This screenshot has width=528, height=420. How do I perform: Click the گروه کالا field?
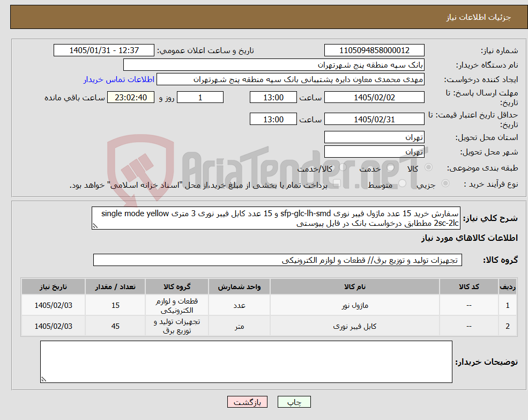click(278, 260)
